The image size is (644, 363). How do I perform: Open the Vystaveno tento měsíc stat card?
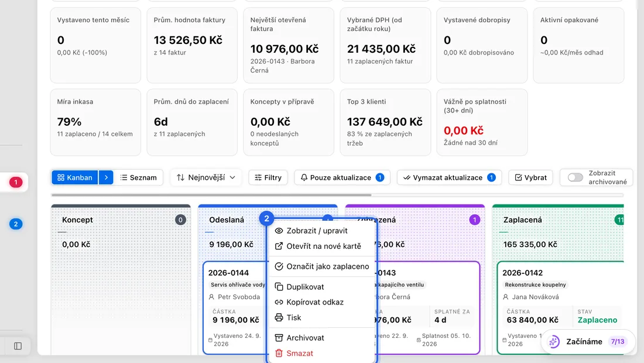(x=95, y=45)
